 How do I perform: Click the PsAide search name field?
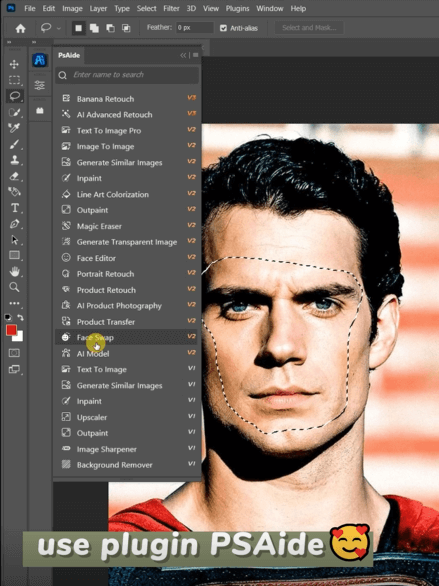127,75
